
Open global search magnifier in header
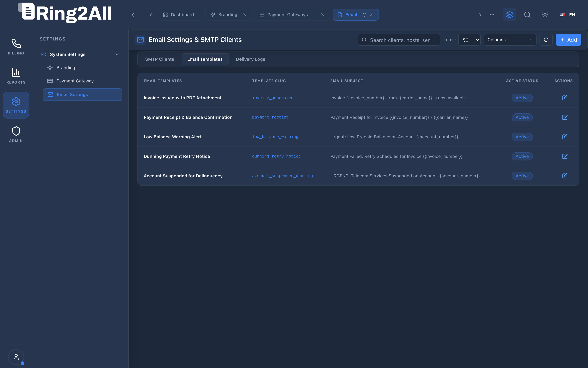tap(527, 15)
